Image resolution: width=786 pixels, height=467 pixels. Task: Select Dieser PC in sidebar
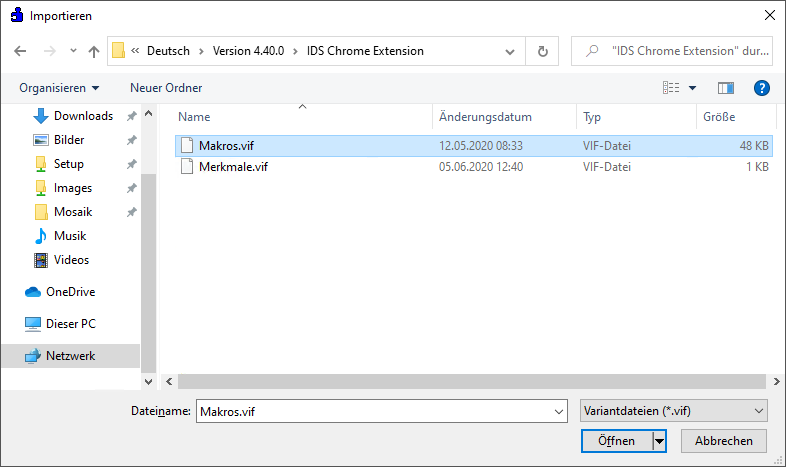pos(70,324)
